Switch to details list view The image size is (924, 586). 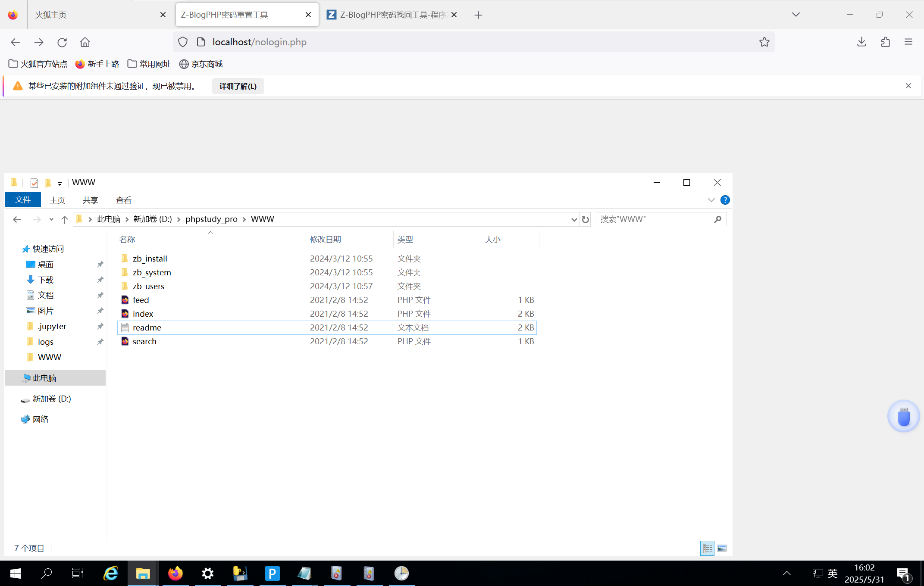coord(707,548)
